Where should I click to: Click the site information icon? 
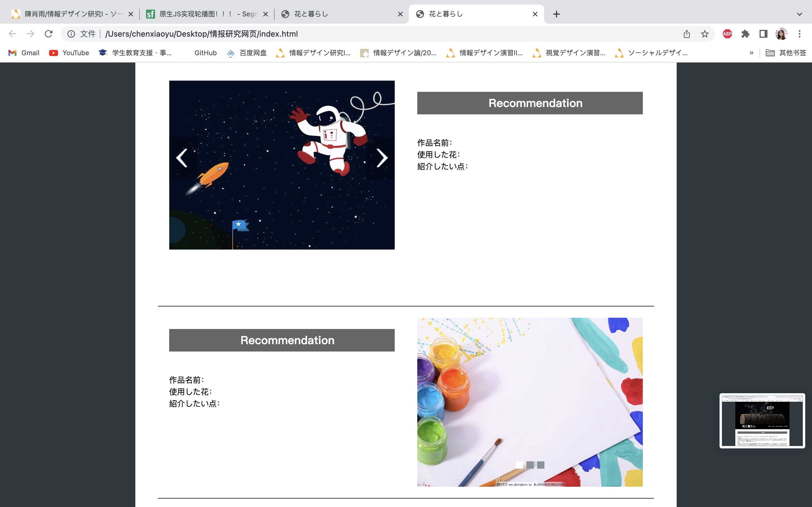(x=71, y=34)
